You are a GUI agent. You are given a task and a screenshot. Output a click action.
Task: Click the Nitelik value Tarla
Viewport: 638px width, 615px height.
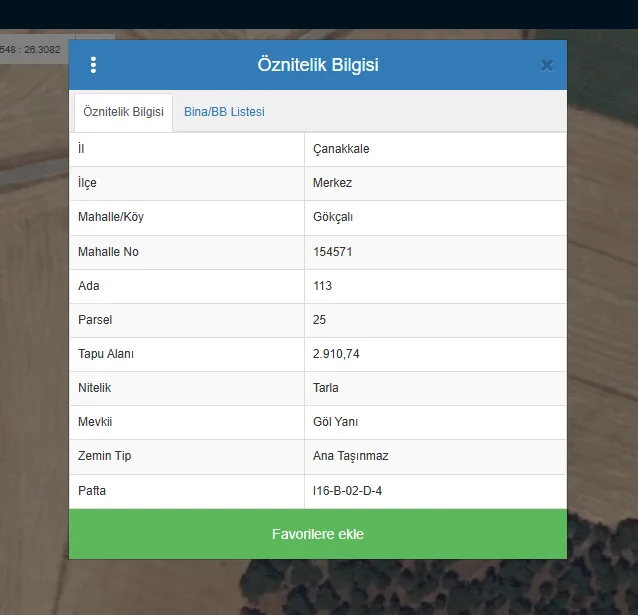coord(326,388)
